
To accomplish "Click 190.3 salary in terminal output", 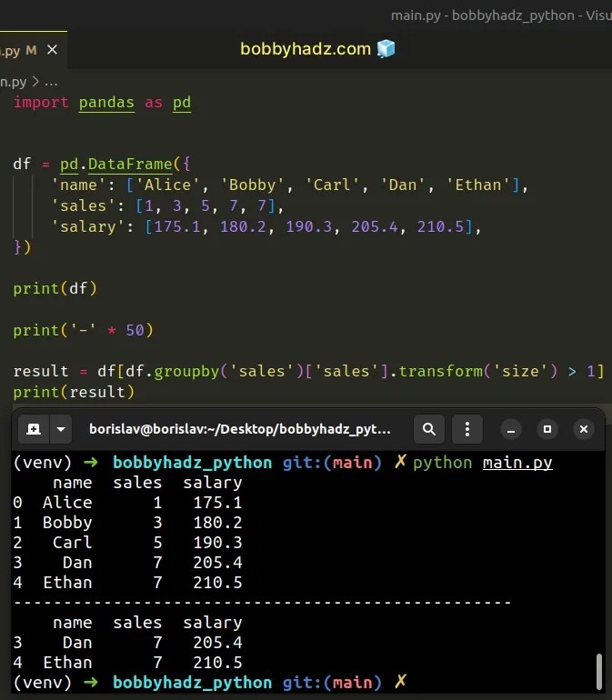I will click(217, 543).
